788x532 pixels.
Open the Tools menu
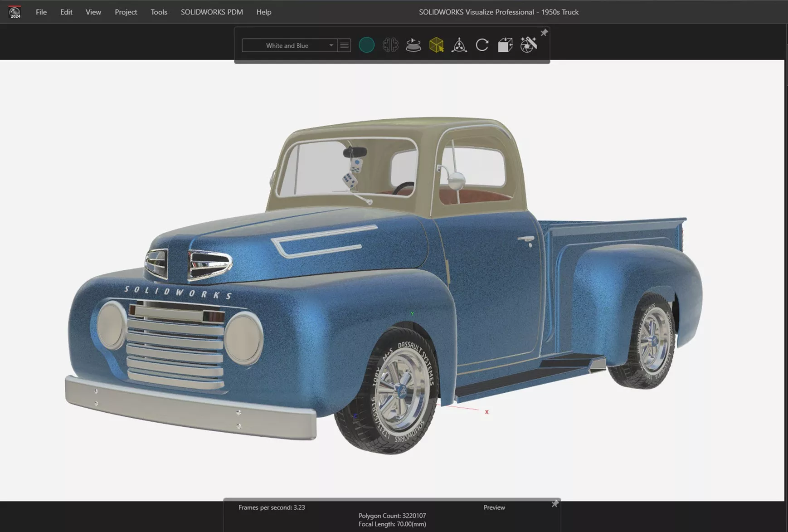tap(159, 12)
